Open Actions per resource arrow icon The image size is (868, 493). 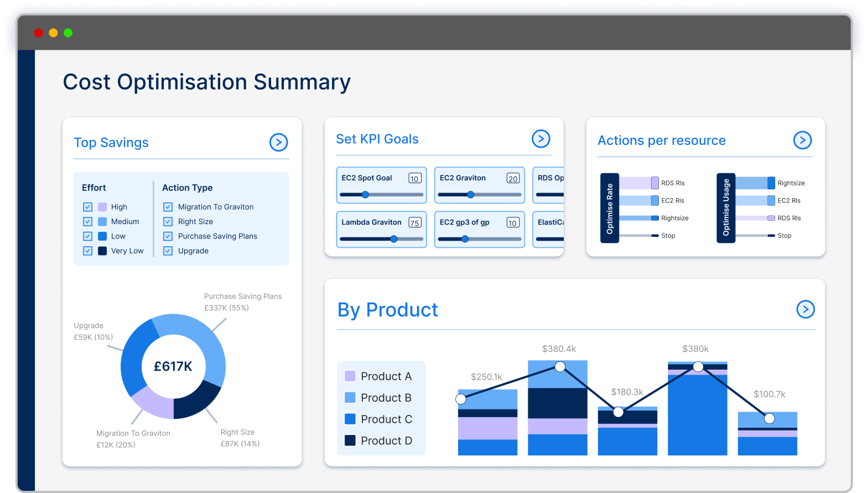[802, 141]
